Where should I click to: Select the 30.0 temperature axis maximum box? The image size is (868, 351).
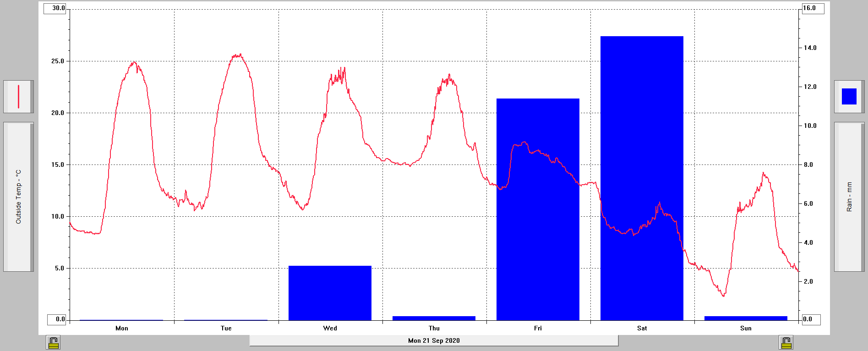55,8
